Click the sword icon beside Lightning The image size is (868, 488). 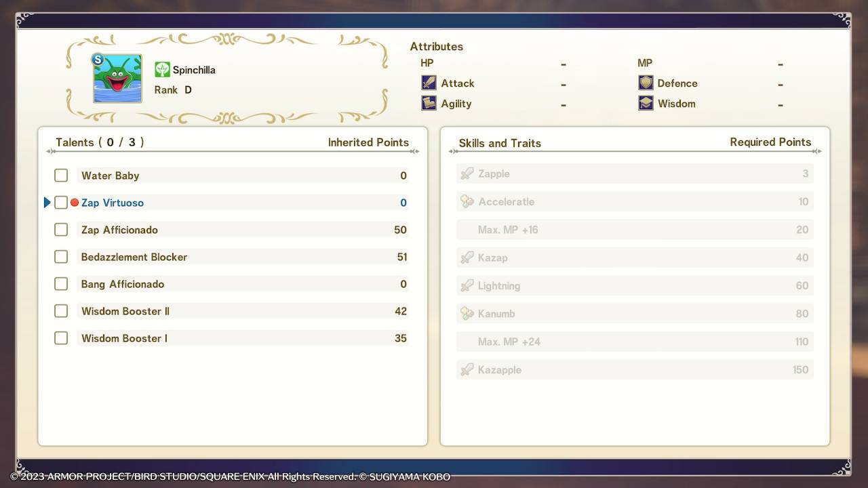(467, 285)
